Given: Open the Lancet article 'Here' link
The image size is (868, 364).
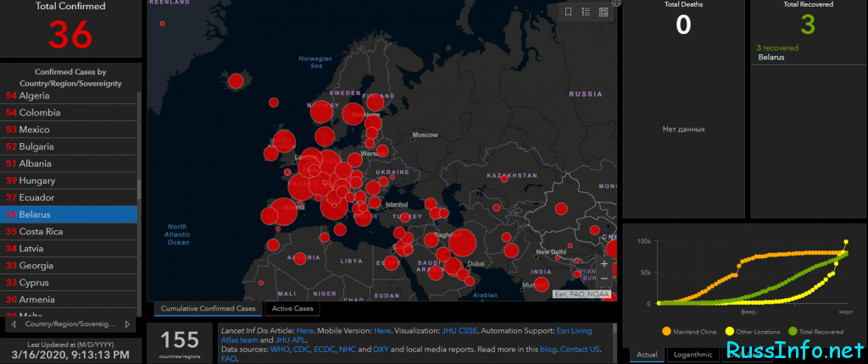Looking at the screenshot, I should [305, 331].
